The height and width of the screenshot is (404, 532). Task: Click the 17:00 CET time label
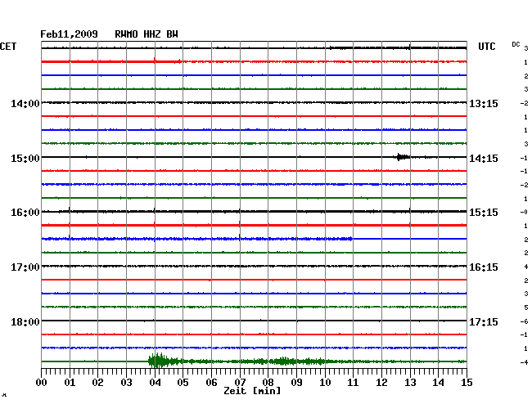click(x=25, y=267)
